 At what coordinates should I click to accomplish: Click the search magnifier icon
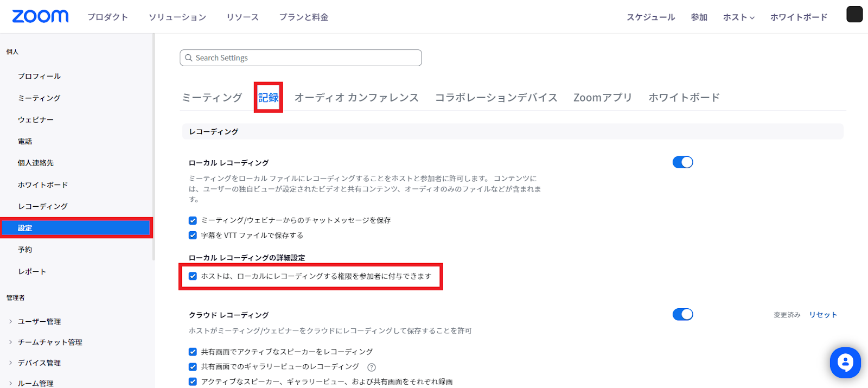tap(189, 58)
